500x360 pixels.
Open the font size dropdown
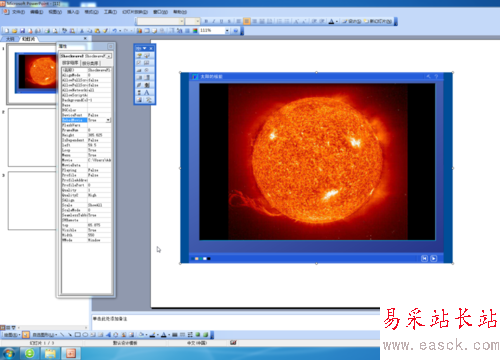(x=198, y=21)
